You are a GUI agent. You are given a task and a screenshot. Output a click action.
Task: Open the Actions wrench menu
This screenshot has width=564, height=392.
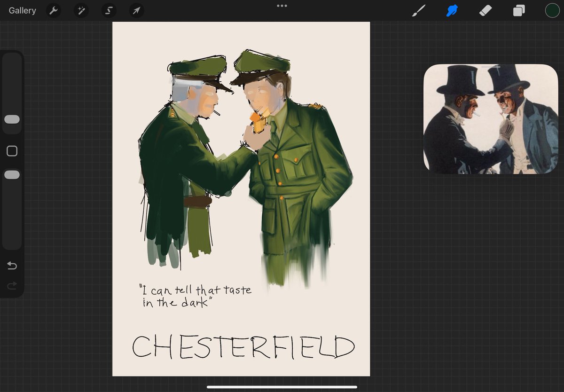point(54,10)
